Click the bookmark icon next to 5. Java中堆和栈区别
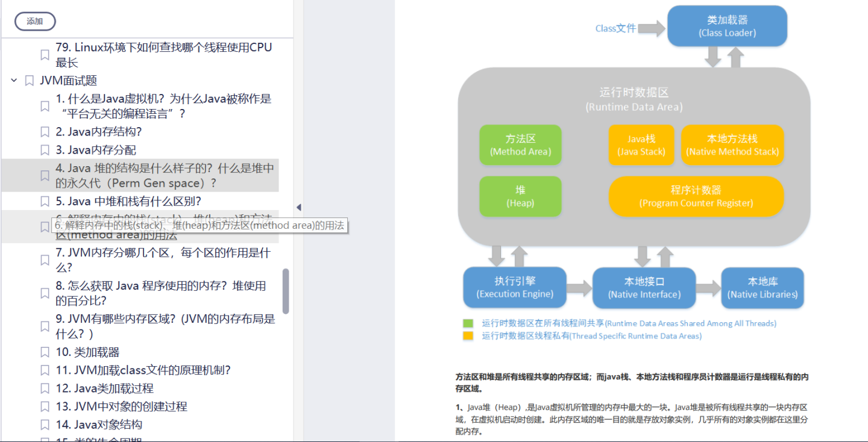The image size is (868, 442). point(45,201)
